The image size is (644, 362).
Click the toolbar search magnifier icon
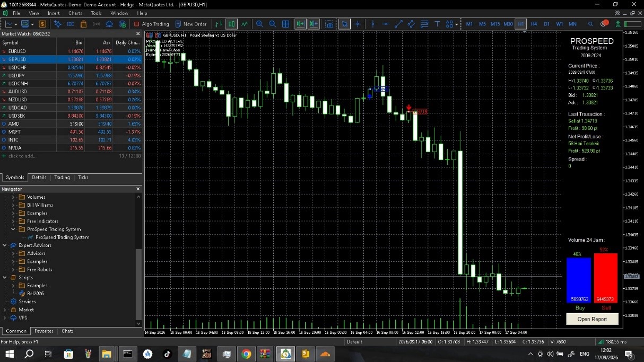(590, 24)
